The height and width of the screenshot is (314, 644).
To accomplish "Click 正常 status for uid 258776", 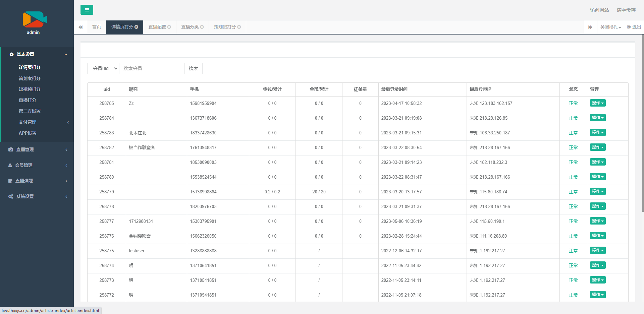I will click(x=573, y=236).
